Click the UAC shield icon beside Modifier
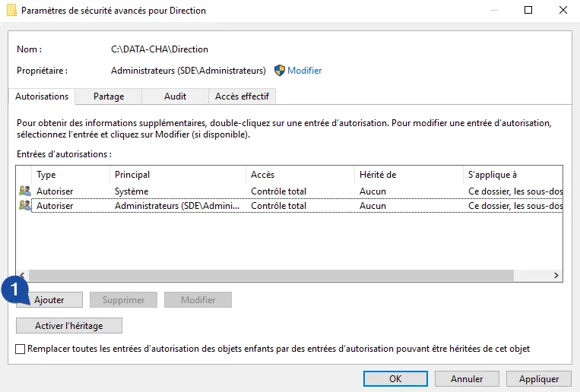The image size is (580, 392). [x=279, y=71]
